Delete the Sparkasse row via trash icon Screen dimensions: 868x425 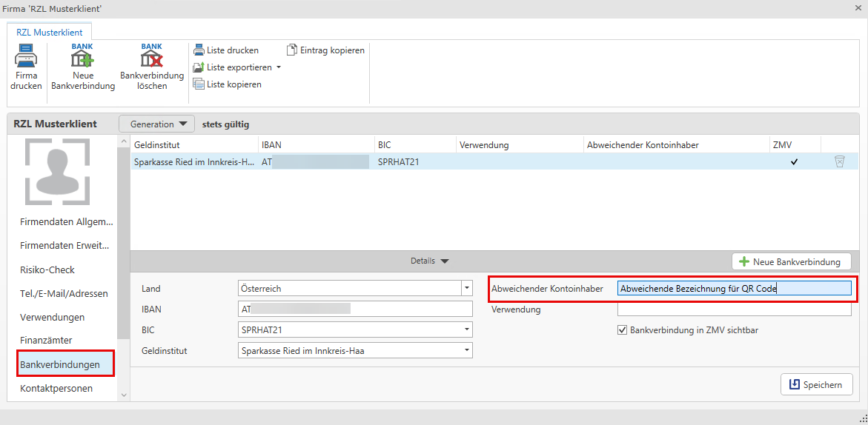click(x=839, y=161)
